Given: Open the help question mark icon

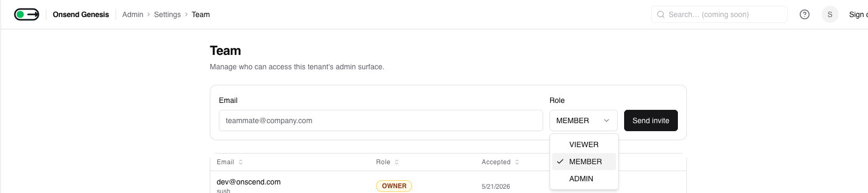Looking at the screenshot, I should pyautogui.click(x=805, y=14).
